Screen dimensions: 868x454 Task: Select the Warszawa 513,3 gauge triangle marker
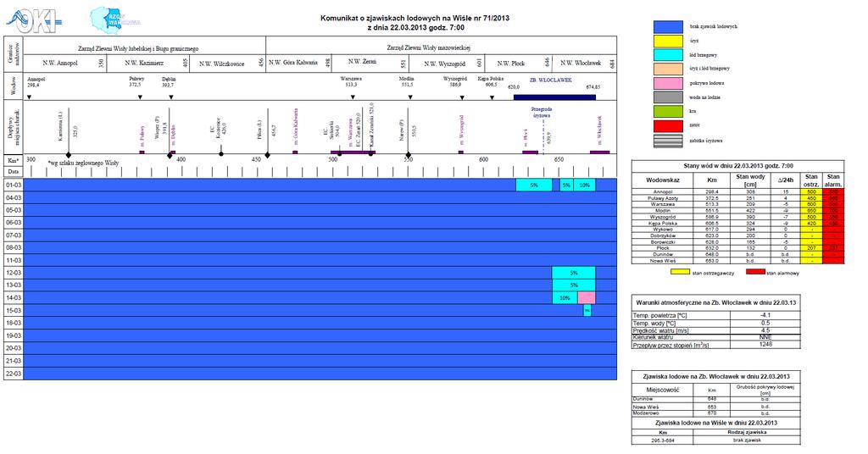[353, 97]
